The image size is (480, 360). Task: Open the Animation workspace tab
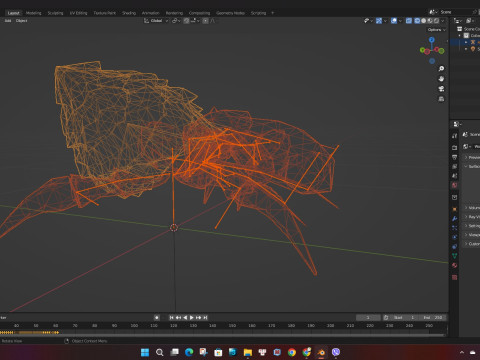coord(151,13)
